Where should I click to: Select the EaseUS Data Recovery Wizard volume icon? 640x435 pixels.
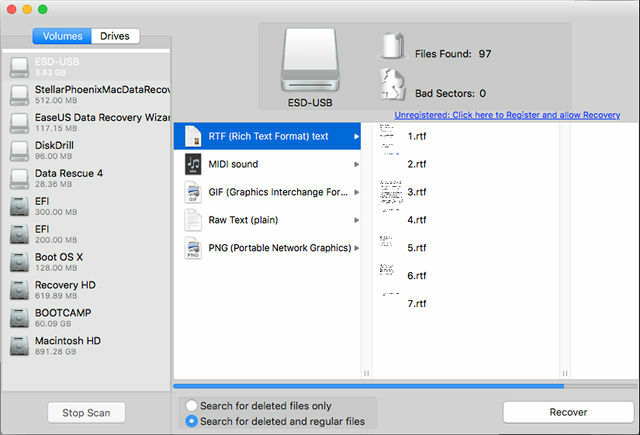coord(19,123)
